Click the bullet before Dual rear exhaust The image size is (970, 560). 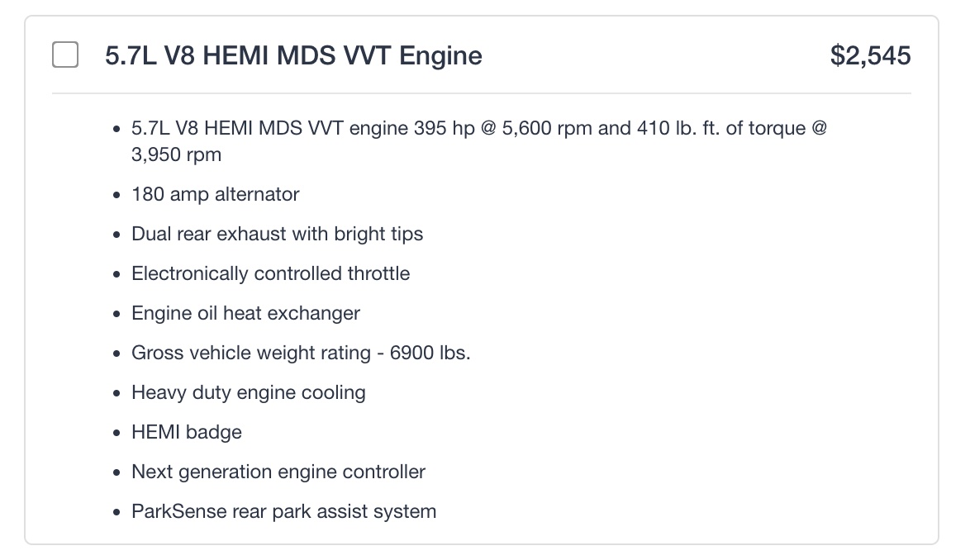coord(116,235)
